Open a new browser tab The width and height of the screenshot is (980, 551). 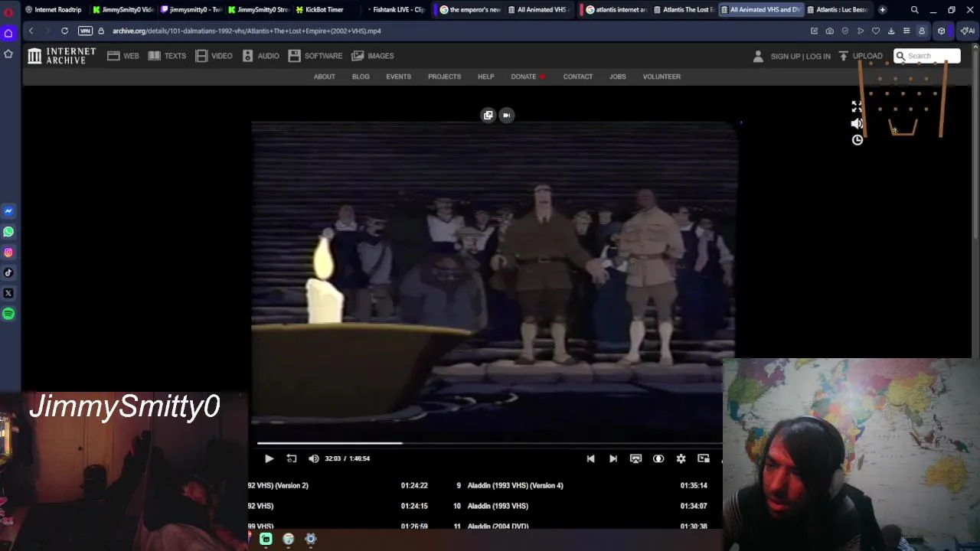click(882, 10)
